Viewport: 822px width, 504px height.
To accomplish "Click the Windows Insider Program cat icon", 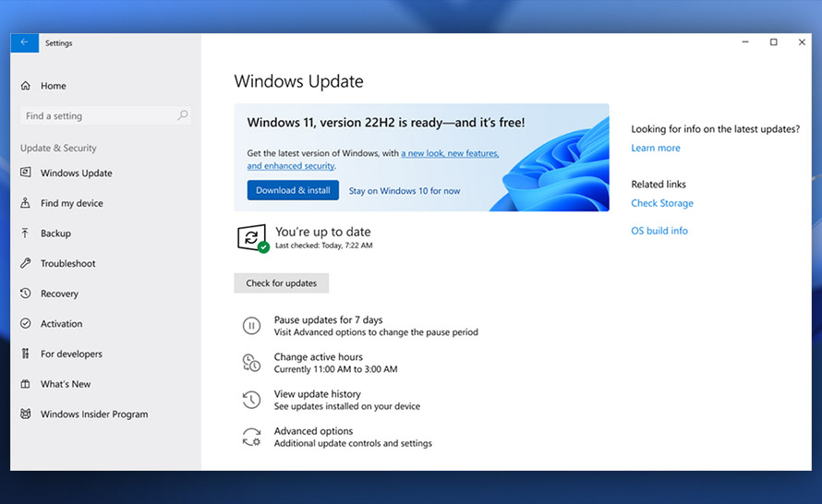I will (x=25, y=414).
